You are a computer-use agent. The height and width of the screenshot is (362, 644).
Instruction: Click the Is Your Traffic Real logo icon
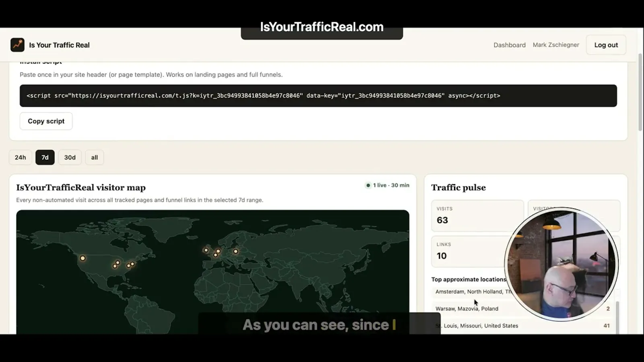pyautogui.click(x=17, y=45)
